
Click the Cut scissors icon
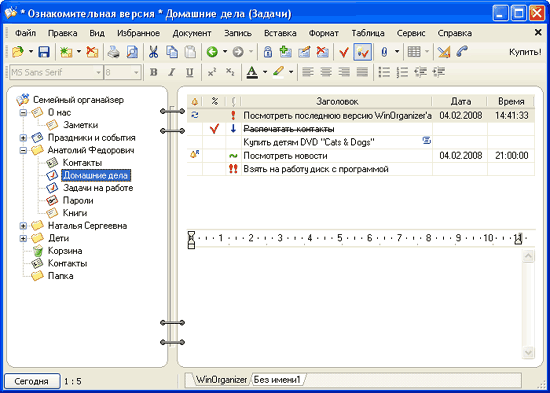153,52
